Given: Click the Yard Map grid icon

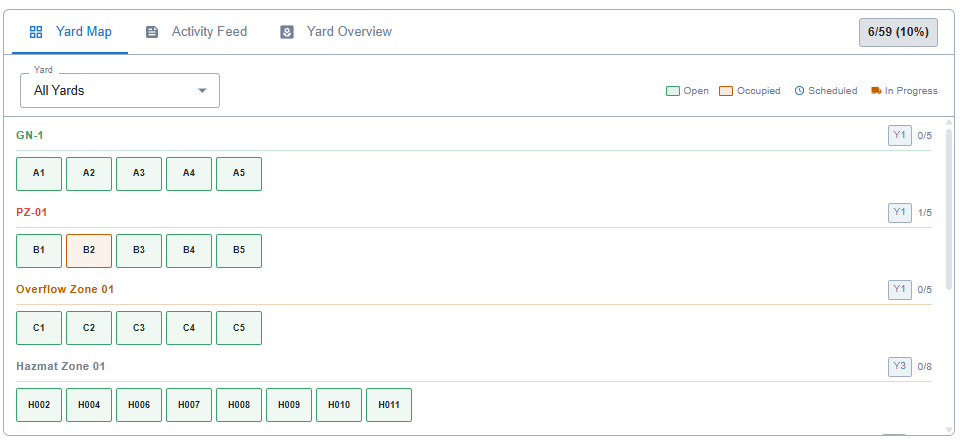Looking at the screenshot, I should (x=36, y=32).
